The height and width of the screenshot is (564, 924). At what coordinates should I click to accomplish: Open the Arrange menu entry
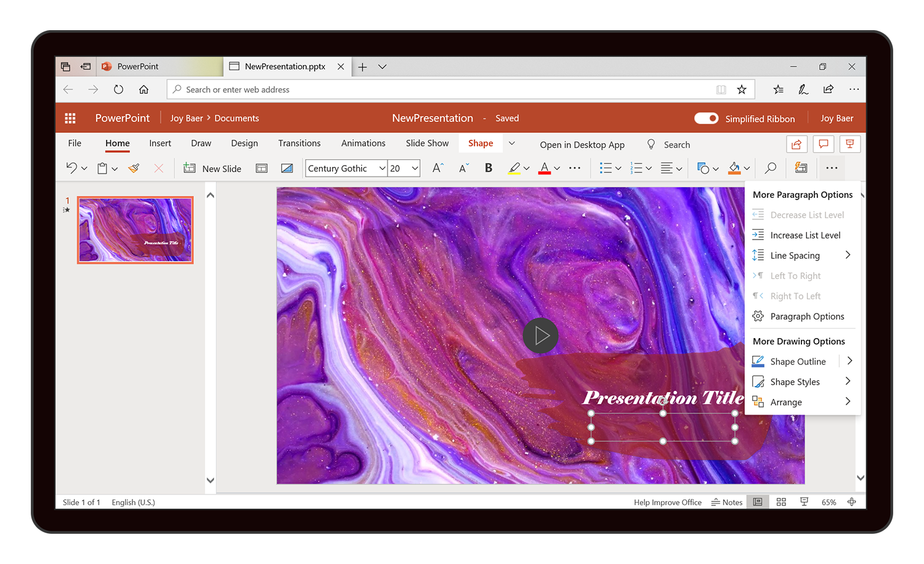(802, 402)
